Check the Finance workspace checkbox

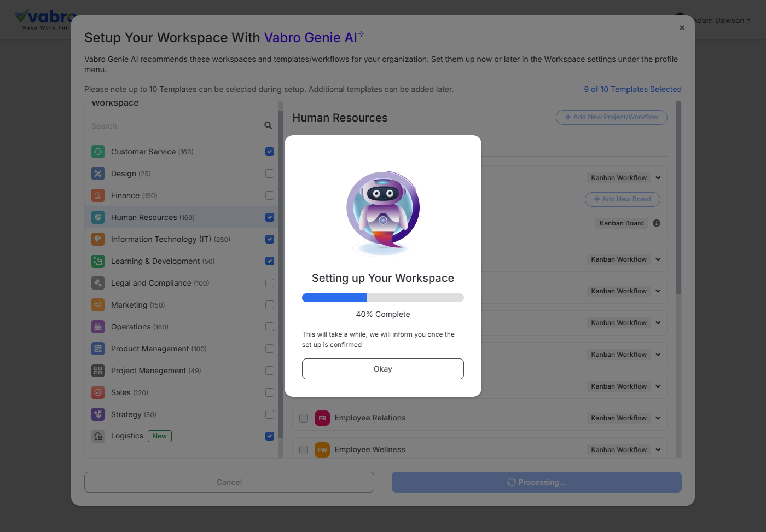point(270,195)
